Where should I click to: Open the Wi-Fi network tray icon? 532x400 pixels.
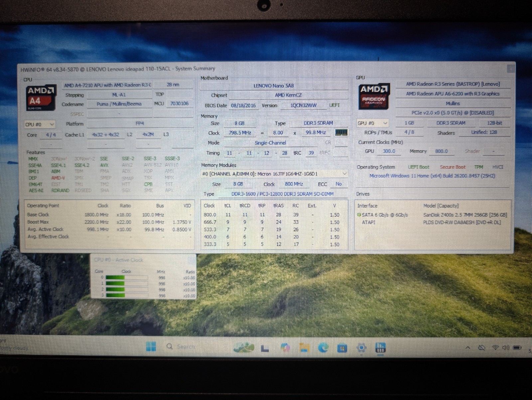[495, 348]
